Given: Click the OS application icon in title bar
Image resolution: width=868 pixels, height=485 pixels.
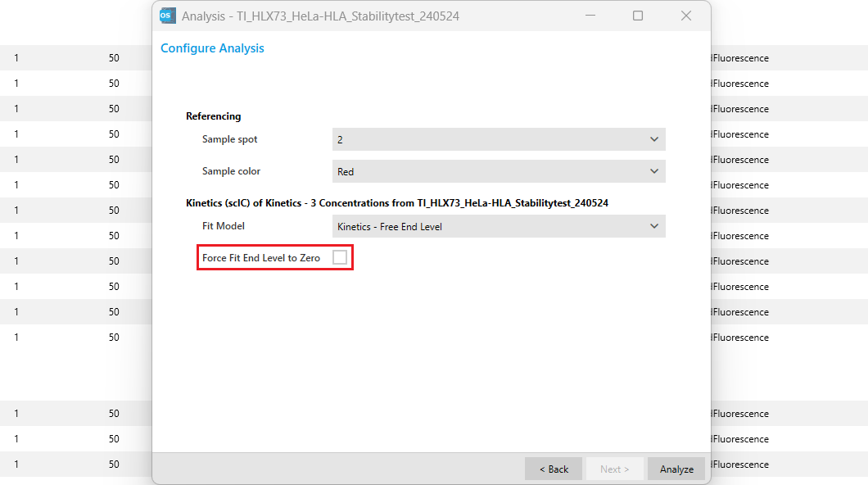Looking at the screenshot, I should (167, 16).
